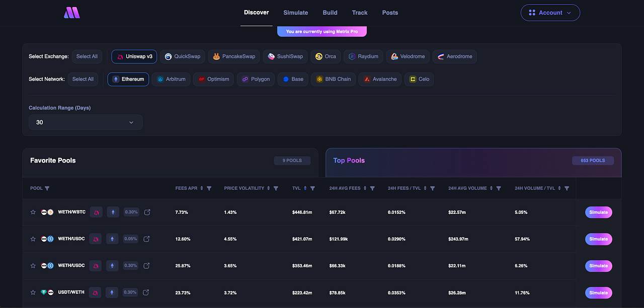Favorite the WETH/WBTC pool with its star
The height and width of the screenshot is (308, 644).
[x=33, y=212]
